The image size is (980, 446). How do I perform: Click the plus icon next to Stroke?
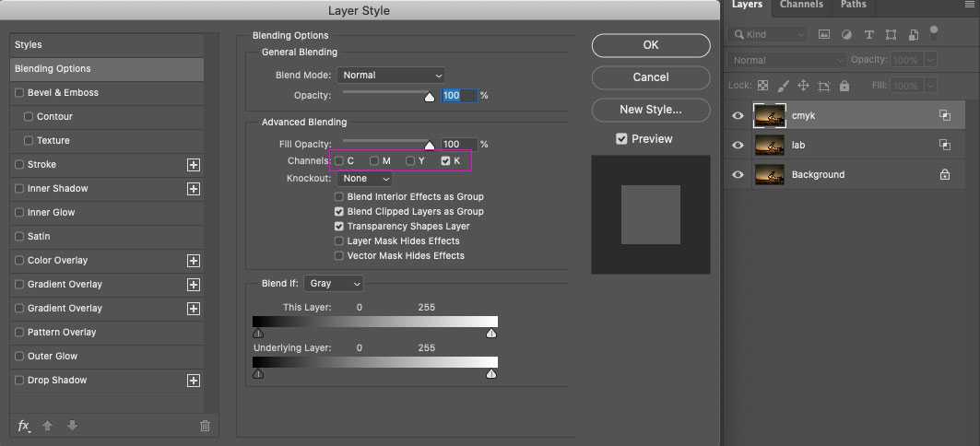194,165
